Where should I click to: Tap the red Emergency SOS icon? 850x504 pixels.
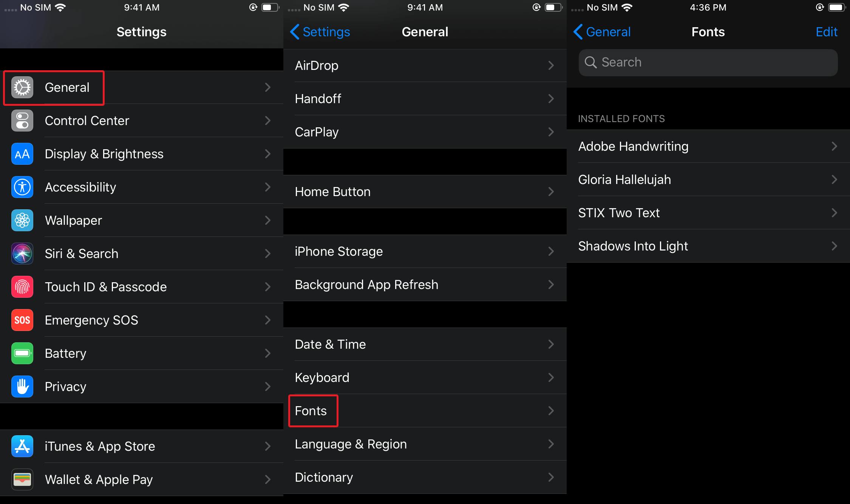22,320
